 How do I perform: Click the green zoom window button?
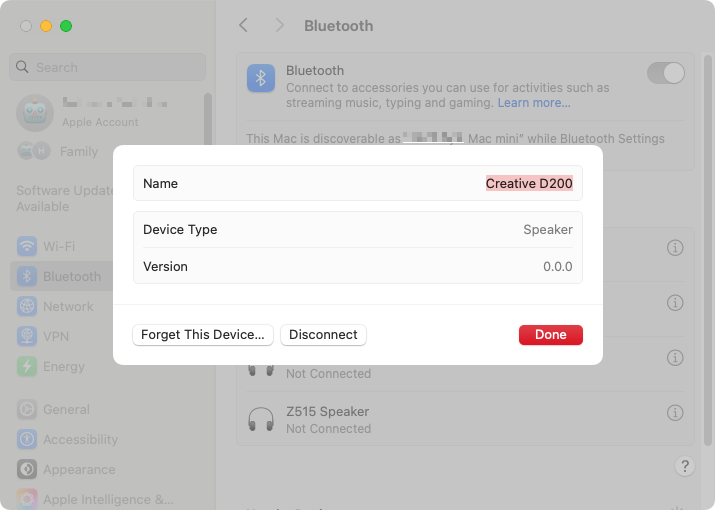[66, 26]
